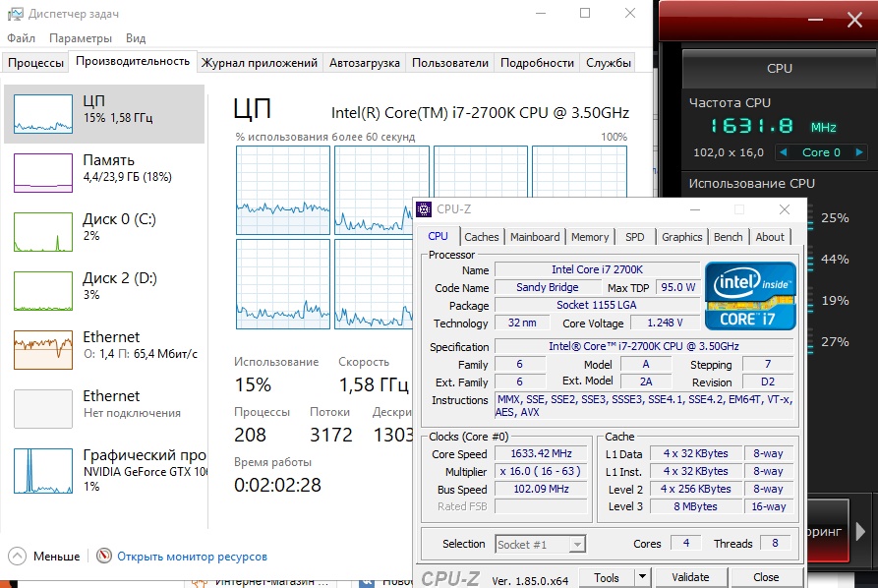Screen dimensions: 878x588
Task: Click Открыть монитор ресурсов link
Action: [x=192, y=557]
